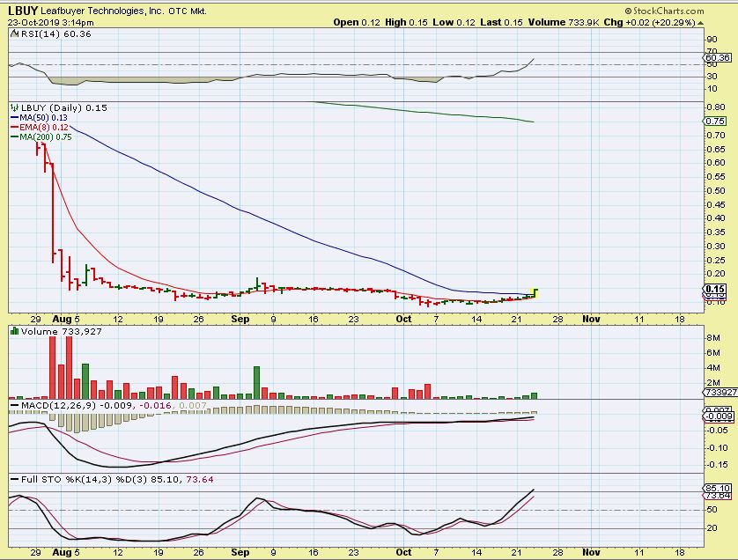
Task: Click the LBUY (Daily) 0.15 chart label
Action: (64, 107)
